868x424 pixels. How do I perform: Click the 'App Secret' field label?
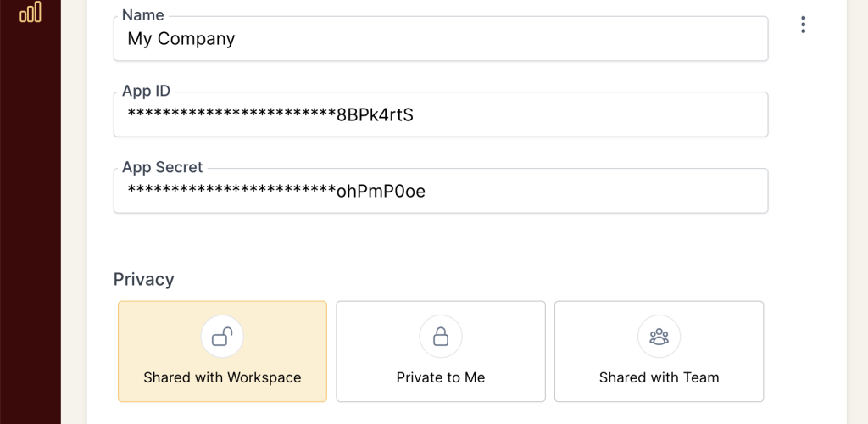point(163,168)
